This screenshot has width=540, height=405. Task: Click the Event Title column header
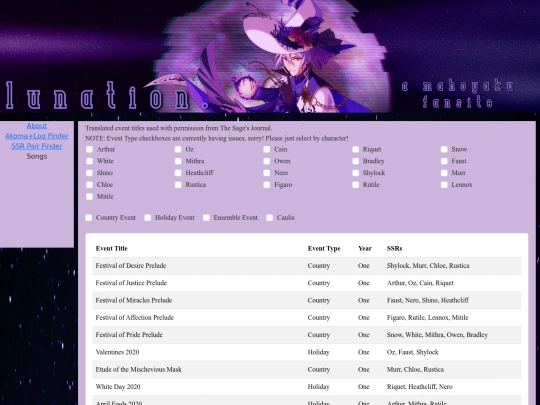pos(112,248)
